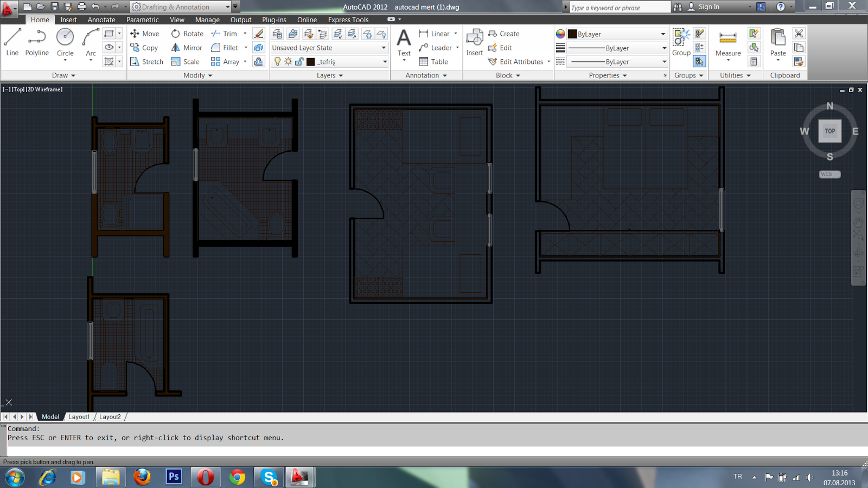Click the Copy tool in Modify panel
868x488 pixels.
click(x=144, y=48)
